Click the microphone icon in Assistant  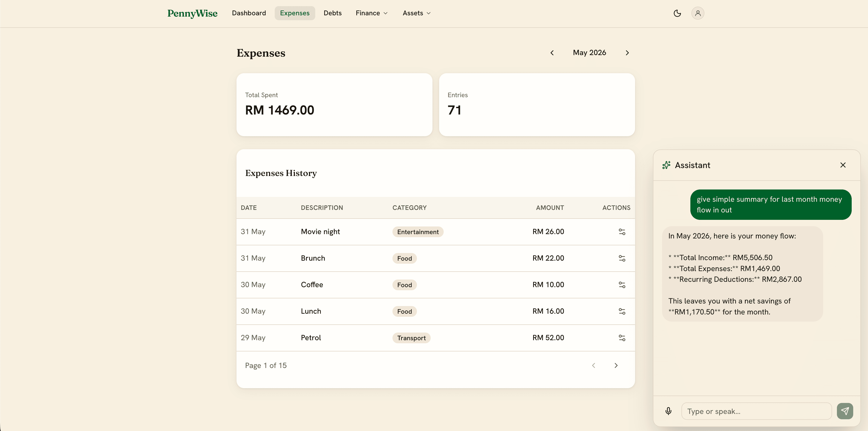pyautogui.click(x=668, y=411)
